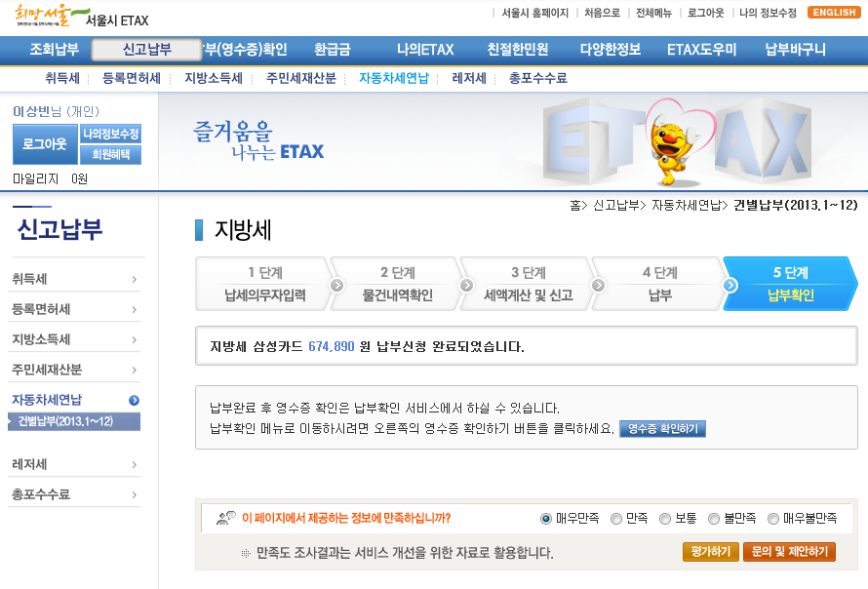Expand 지방소득세 sidebar menu chevron

click(134, 339)
